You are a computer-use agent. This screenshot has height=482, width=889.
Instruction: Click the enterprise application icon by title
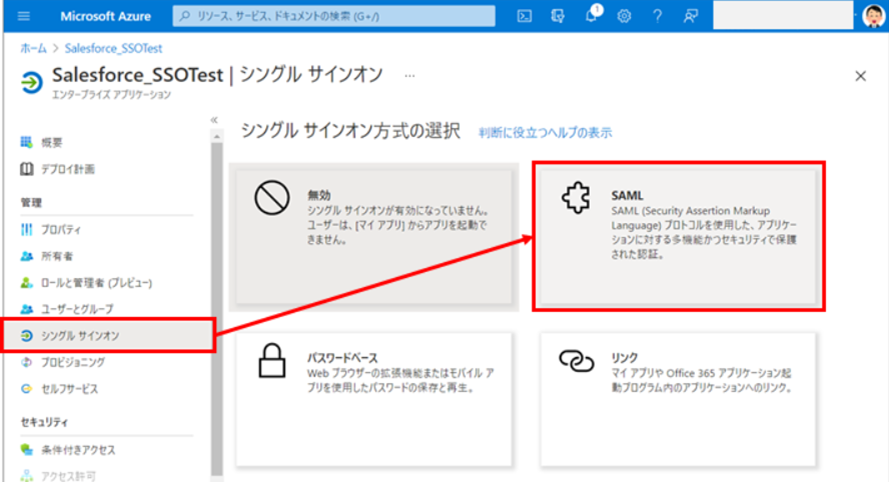click(31, 82)
